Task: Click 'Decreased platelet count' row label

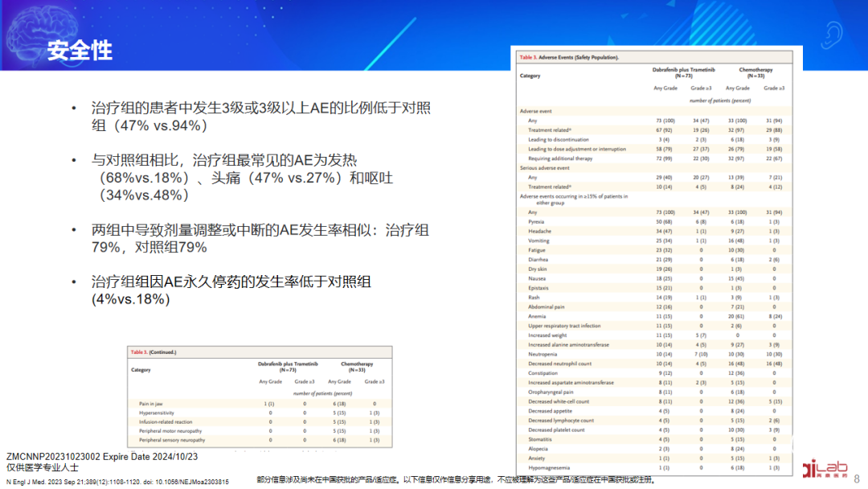Action: coord(556,429)
